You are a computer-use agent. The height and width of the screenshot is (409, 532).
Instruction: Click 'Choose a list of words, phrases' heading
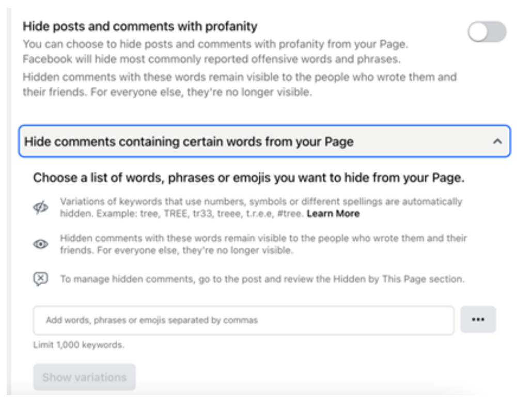point(248,178)
